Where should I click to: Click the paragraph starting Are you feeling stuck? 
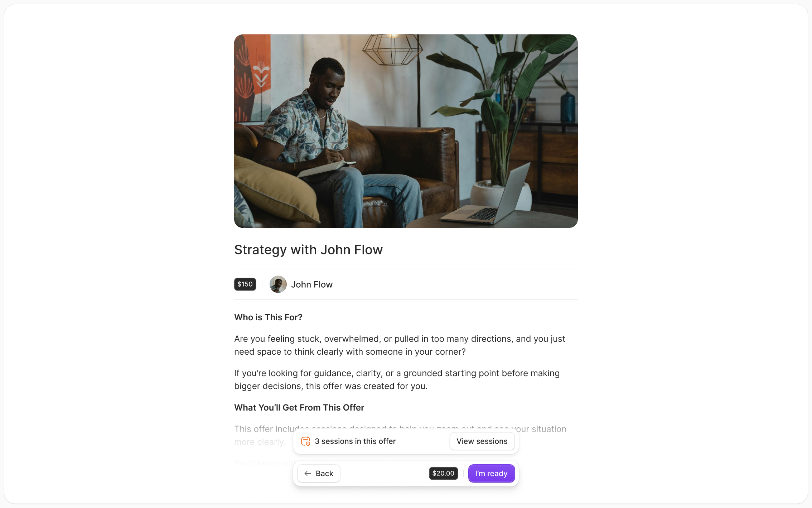(x=400, y=345)
